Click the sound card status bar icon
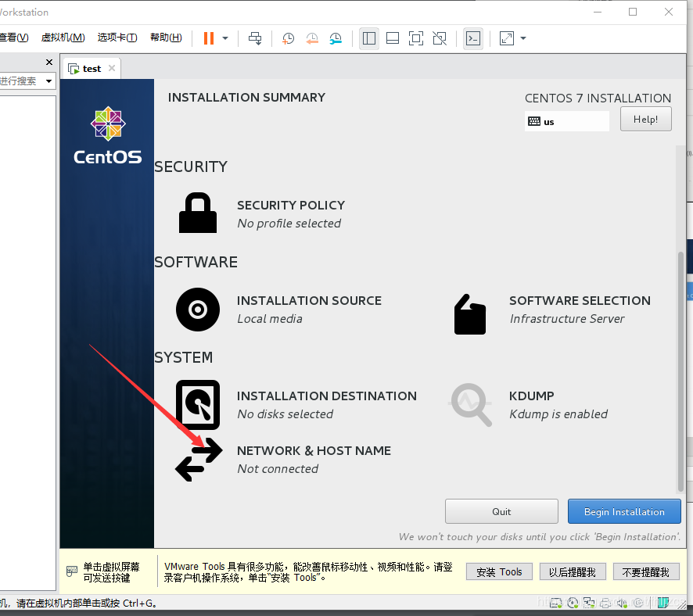This screenshot has width=693, height=616. 622,603
